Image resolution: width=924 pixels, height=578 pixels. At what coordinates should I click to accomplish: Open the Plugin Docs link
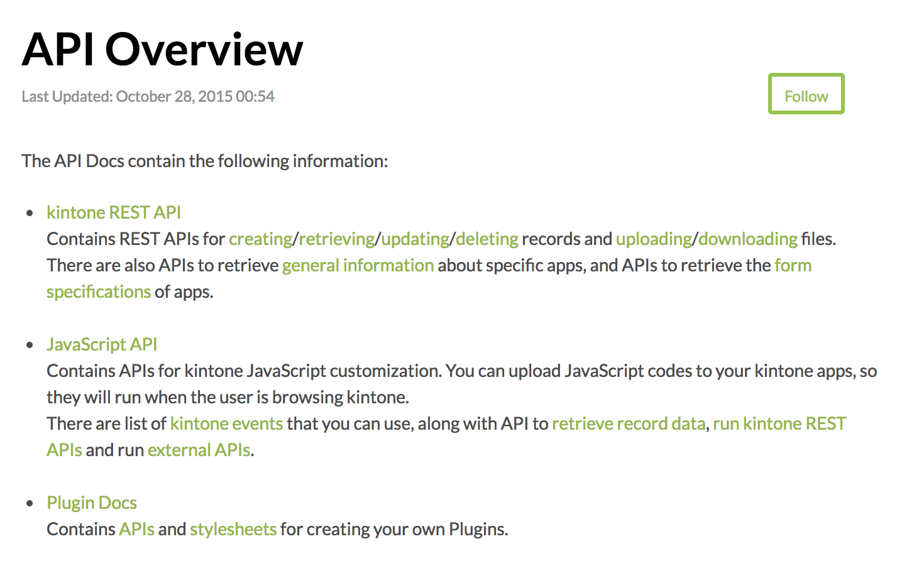click(x=92, y=503)
